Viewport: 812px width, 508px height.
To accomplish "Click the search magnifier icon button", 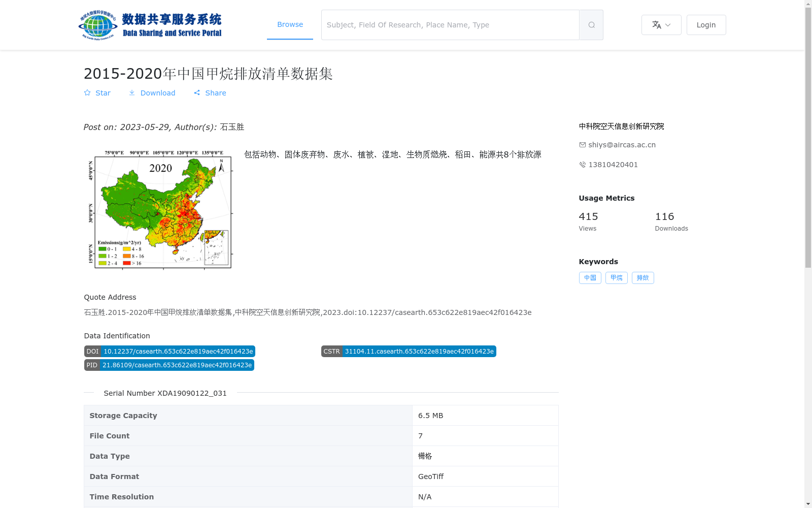I will point(591,25).
